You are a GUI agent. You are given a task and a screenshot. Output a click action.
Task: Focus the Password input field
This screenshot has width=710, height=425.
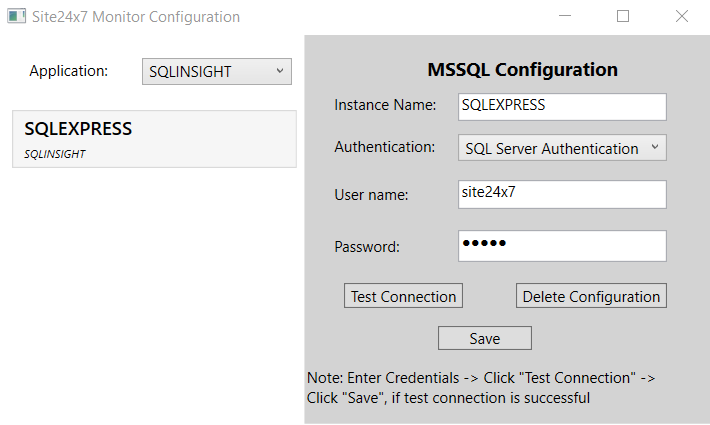[x=562, y=246]
